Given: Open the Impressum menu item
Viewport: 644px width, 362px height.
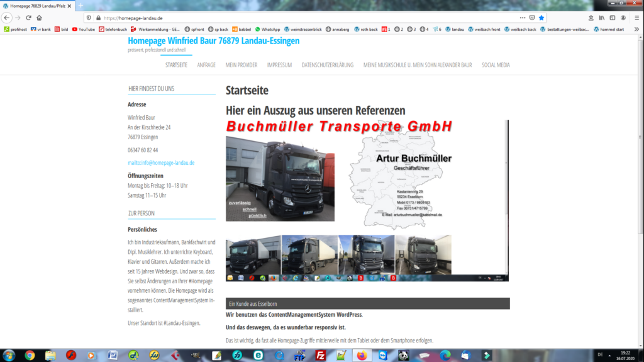Looking at the screenshot, I should [x=279, y=65].
